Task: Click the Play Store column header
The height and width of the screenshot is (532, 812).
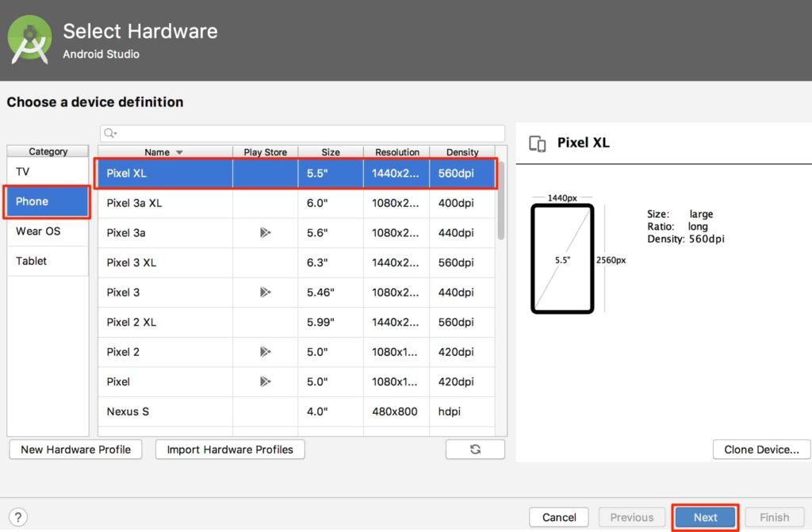Action: tap(265, 151)
